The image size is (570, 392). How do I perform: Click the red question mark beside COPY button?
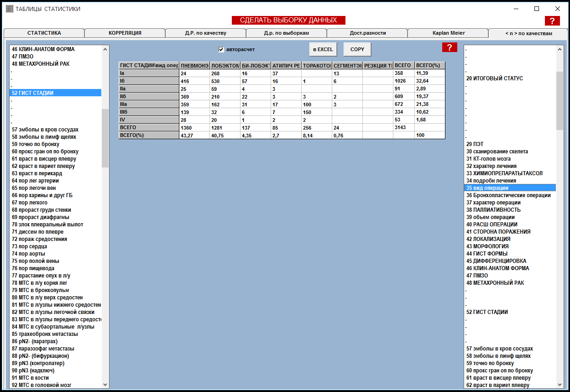point(449,47)
